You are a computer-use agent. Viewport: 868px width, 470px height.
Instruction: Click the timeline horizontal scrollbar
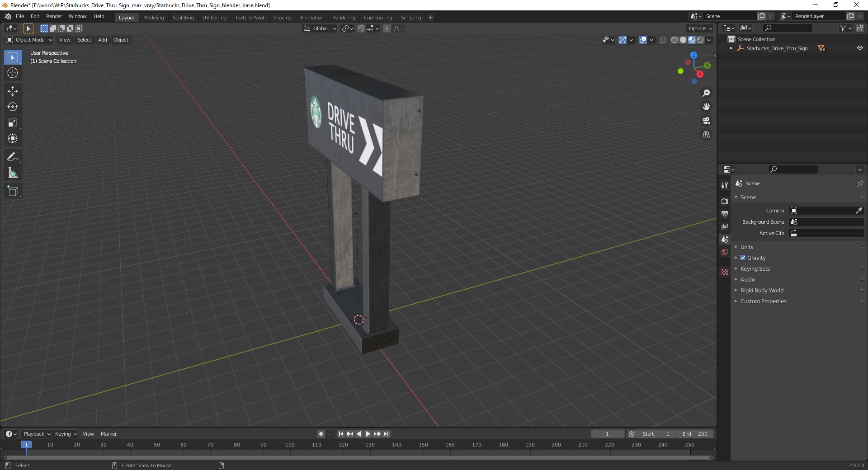(357, 457)
